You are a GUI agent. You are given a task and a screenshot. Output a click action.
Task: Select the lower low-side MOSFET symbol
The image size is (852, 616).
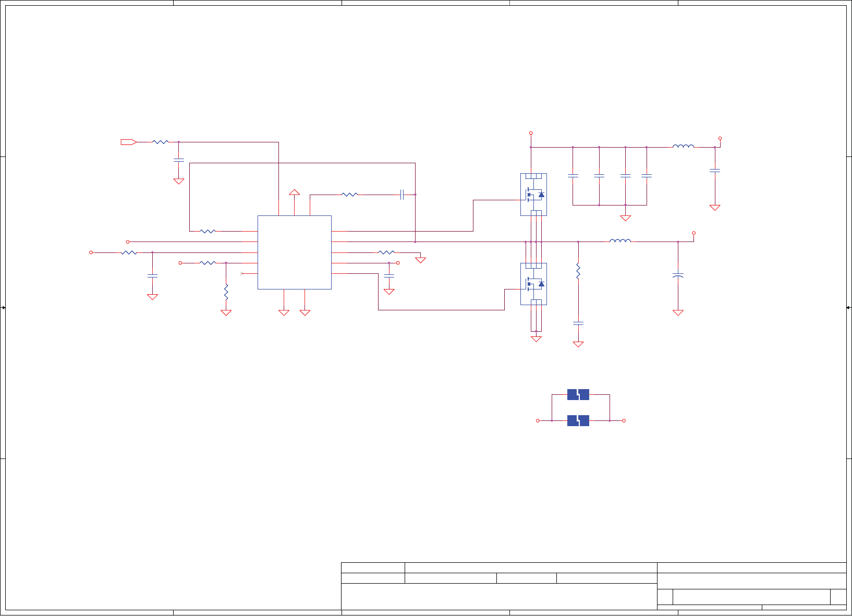533,284
